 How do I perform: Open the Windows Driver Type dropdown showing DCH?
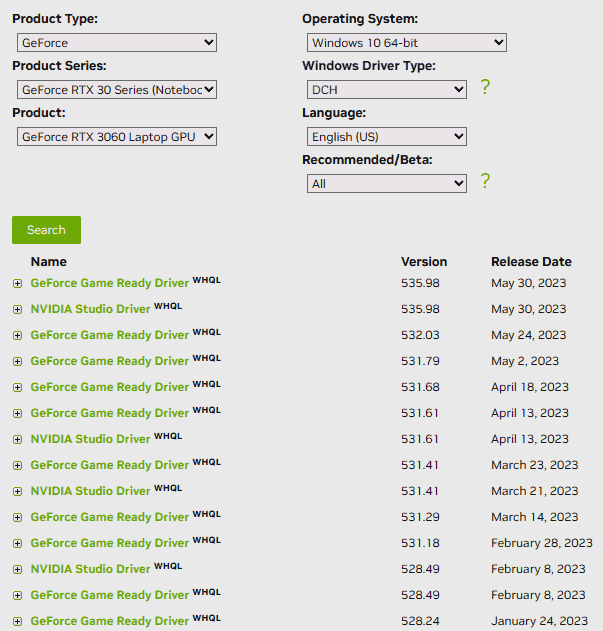(x=386, y=89)
